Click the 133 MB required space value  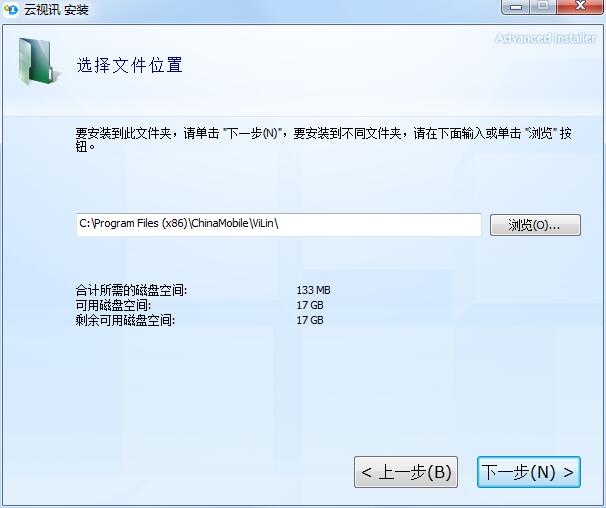coord(313,290)
